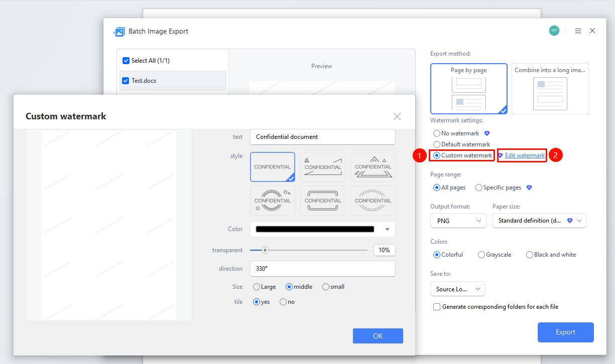Viewport: 615px width, 364px height.
Task: Select the Colorful color option
Action: [x=437, y=255]
